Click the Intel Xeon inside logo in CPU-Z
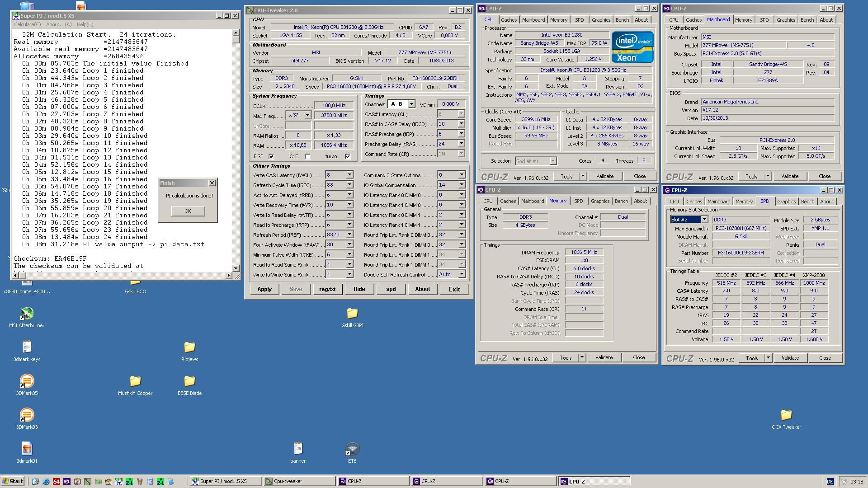 [x=632, y=47]
